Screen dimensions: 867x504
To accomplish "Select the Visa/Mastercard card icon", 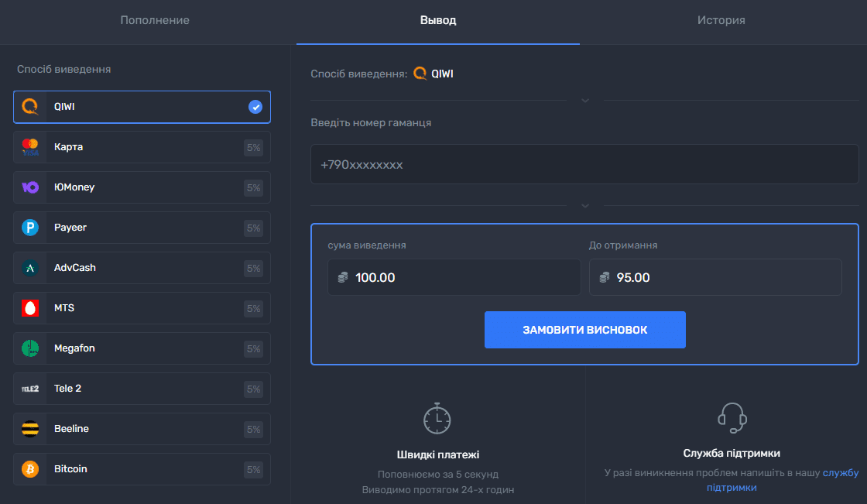I will tap(30, 147).
